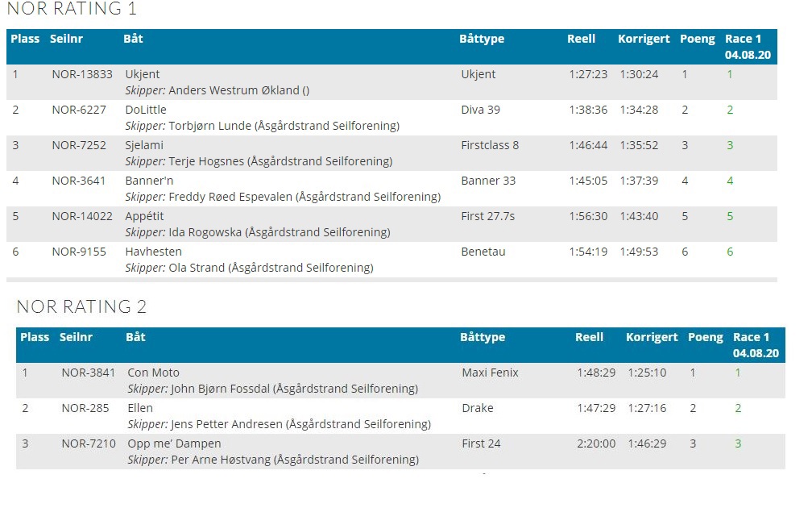
Task: Click the Poeng column header in NOR Rating 1
Action: pos(697,39)
